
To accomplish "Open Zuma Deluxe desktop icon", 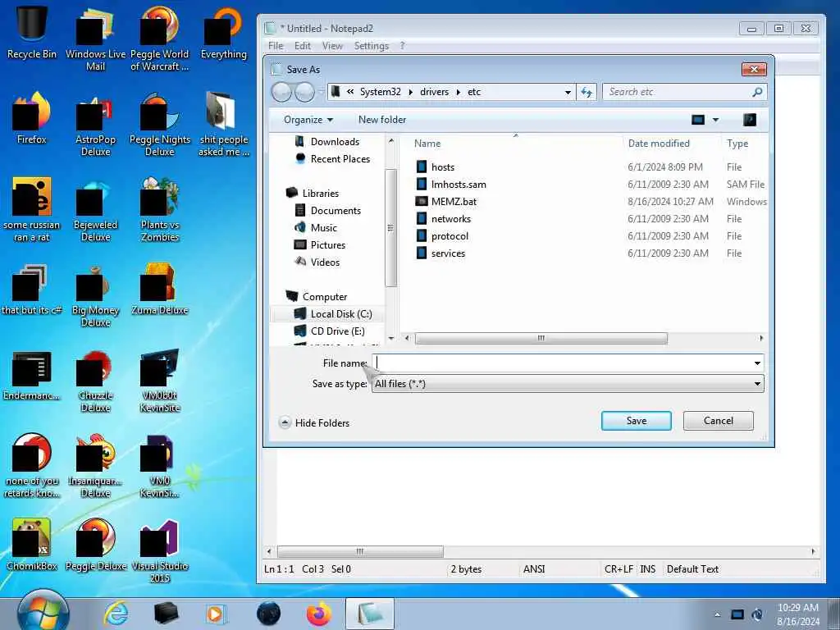I will [x=160, y=290].
